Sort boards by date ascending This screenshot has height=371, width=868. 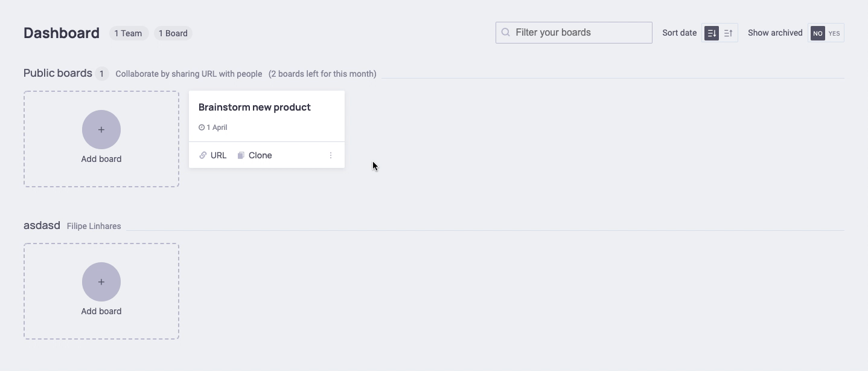coord(729,33)
